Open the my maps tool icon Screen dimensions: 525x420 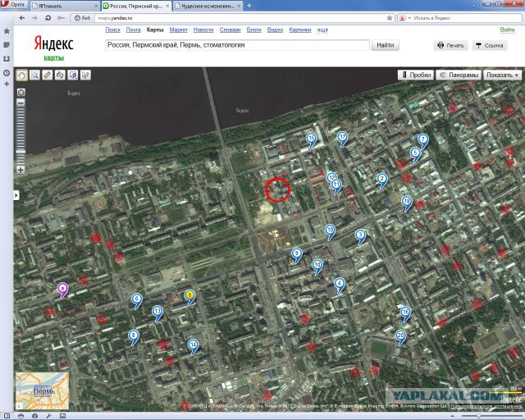[73, 75]
